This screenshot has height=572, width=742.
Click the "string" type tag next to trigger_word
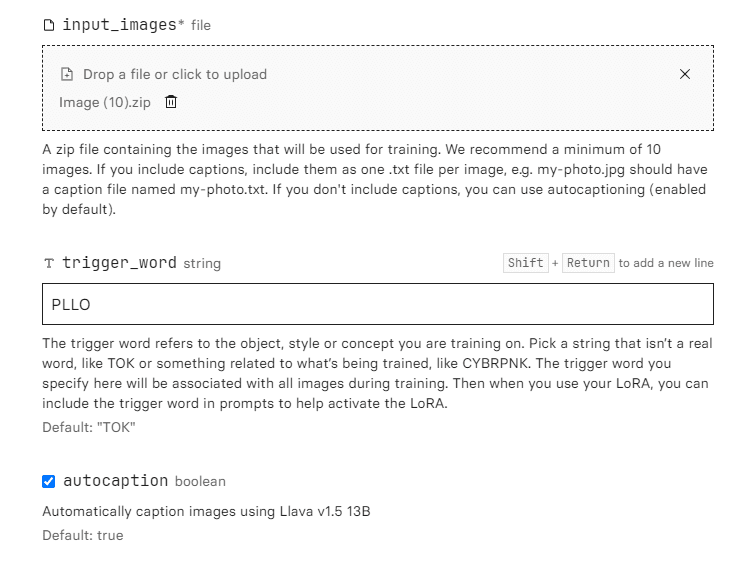coord(202,264)
